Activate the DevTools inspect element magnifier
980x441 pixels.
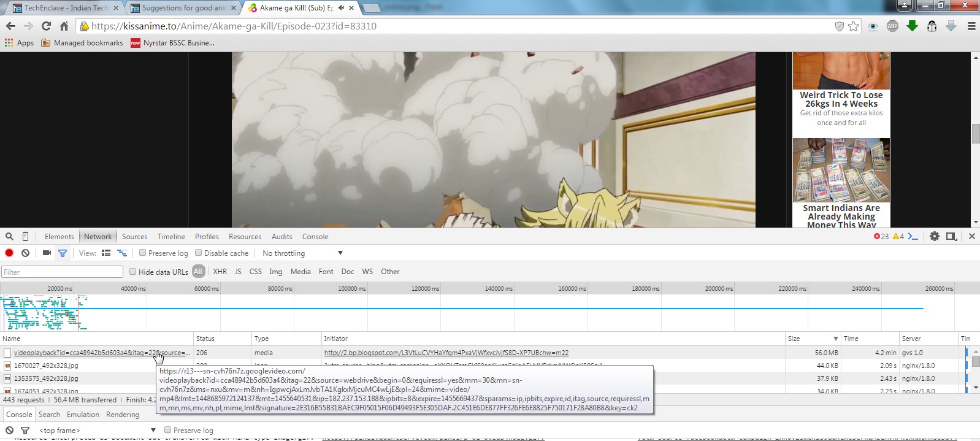(x=9, y=236)
